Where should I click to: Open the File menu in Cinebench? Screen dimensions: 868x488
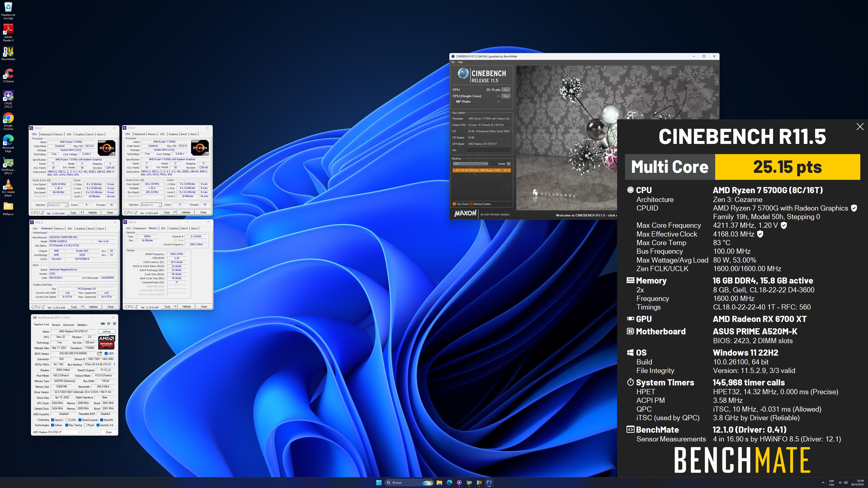pos(453,62)
